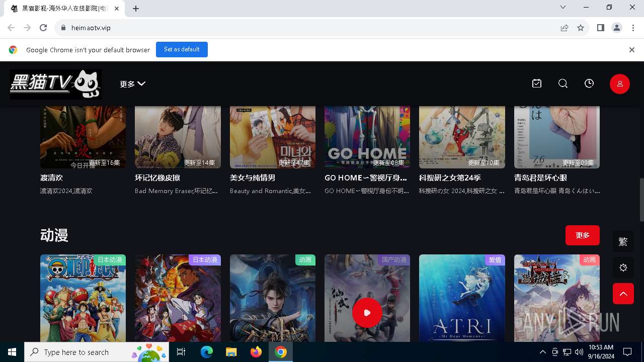Viewport: 644px width, 362px height.
Task: Open the 青岛君是坏心眼 title link
Action: pos(541,178)
